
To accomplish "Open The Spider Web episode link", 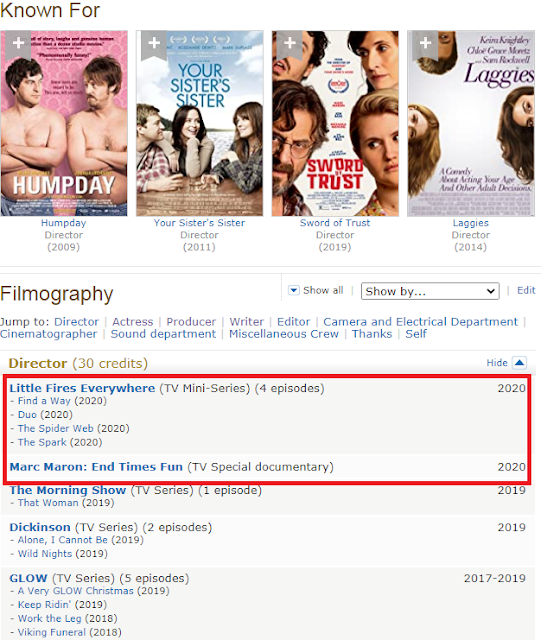I will coord(56,428).
